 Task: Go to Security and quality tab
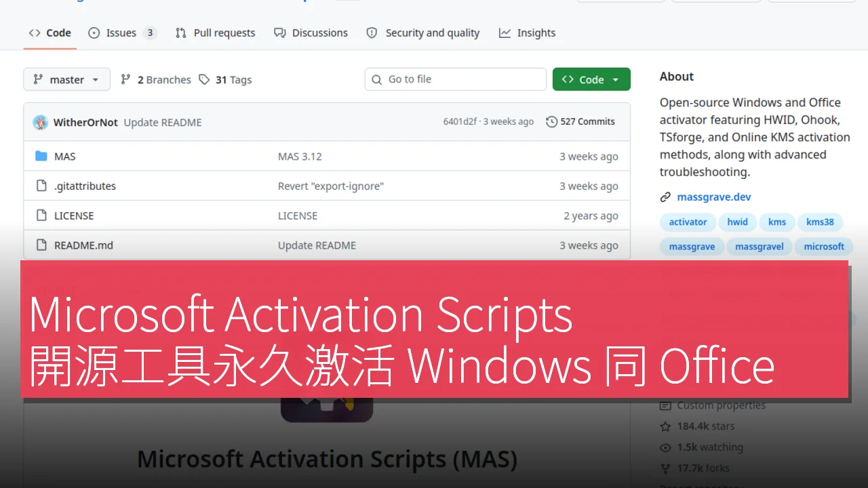tap(422, 33)
